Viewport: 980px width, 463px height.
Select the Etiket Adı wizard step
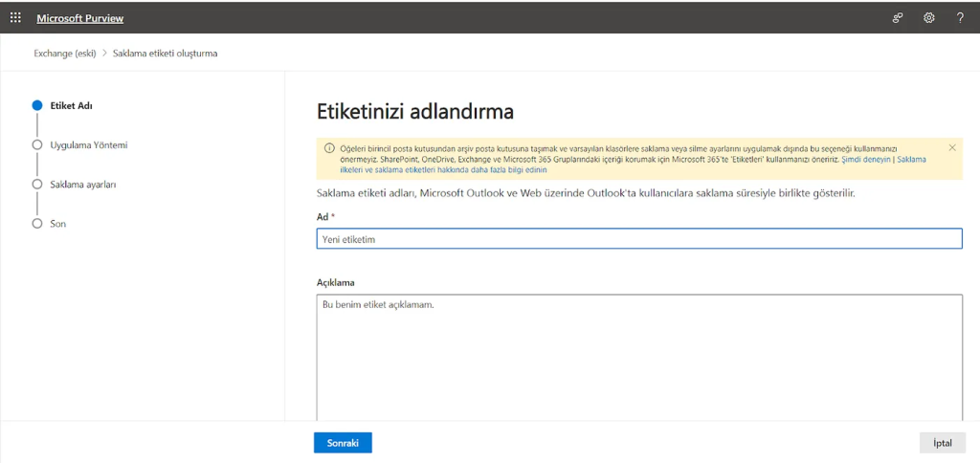pos(71,105)
